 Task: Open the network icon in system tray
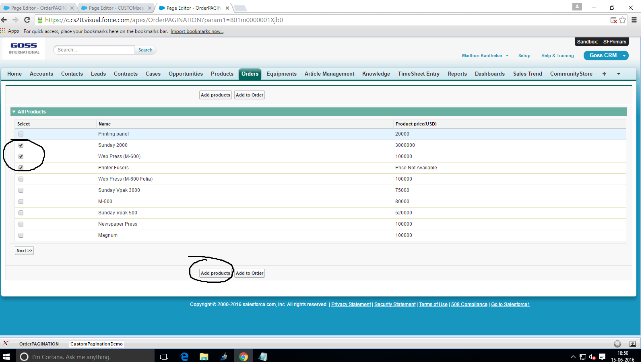click(582, 357)
